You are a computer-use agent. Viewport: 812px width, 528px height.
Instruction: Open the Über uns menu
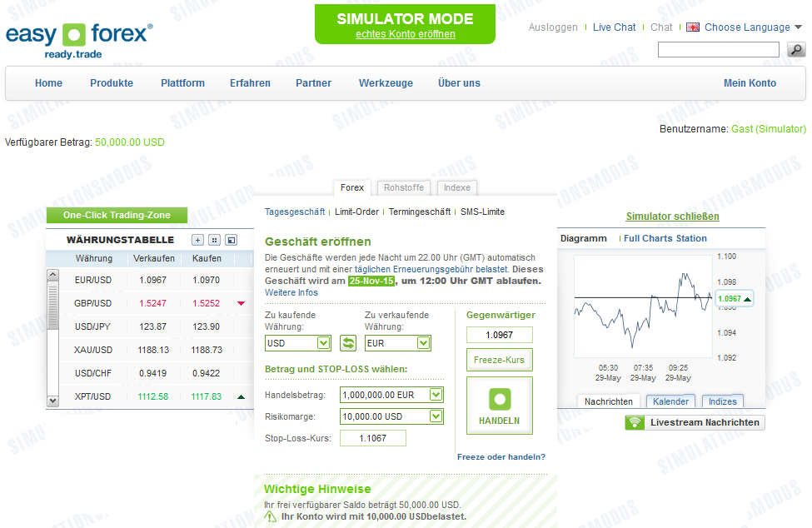[x=460, y=83]
